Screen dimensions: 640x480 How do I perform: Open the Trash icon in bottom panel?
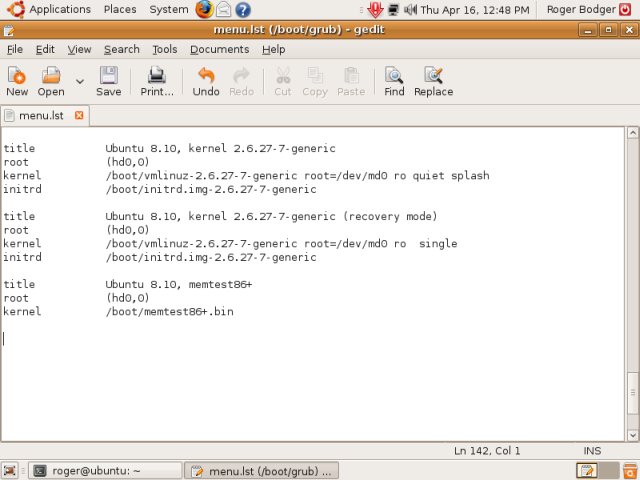coord(630,471)
